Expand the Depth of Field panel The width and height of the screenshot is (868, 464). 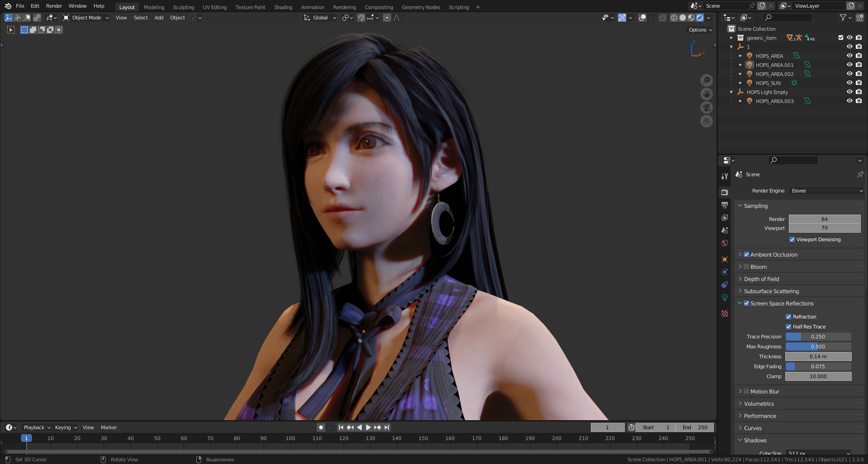click(761, 279)
